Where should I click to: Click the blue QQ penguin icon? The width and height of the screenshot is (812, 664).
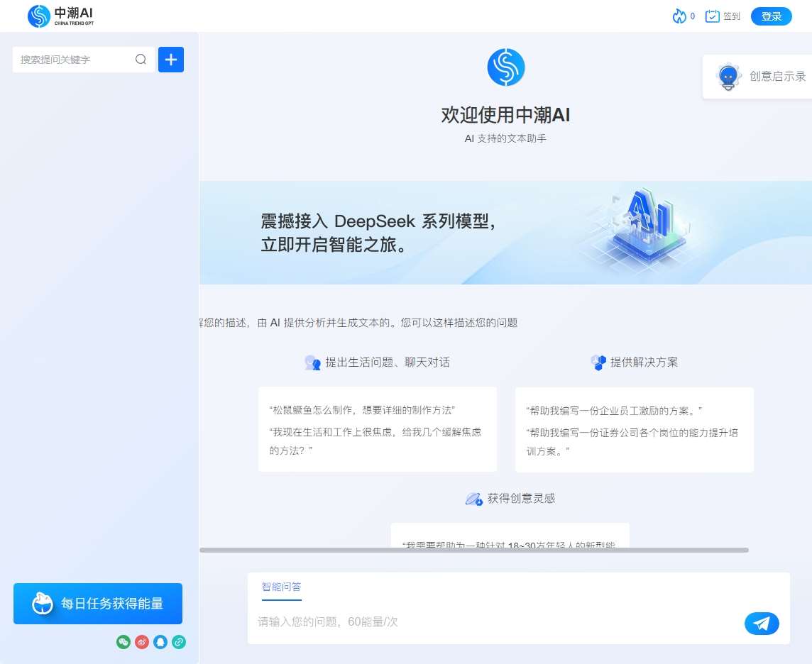coord(160,642)
